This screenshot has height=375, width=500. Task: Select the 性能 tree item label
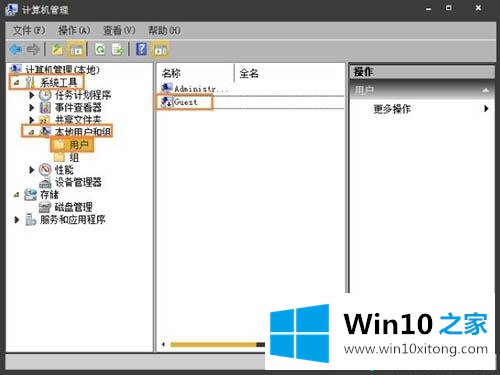point(64,170)
